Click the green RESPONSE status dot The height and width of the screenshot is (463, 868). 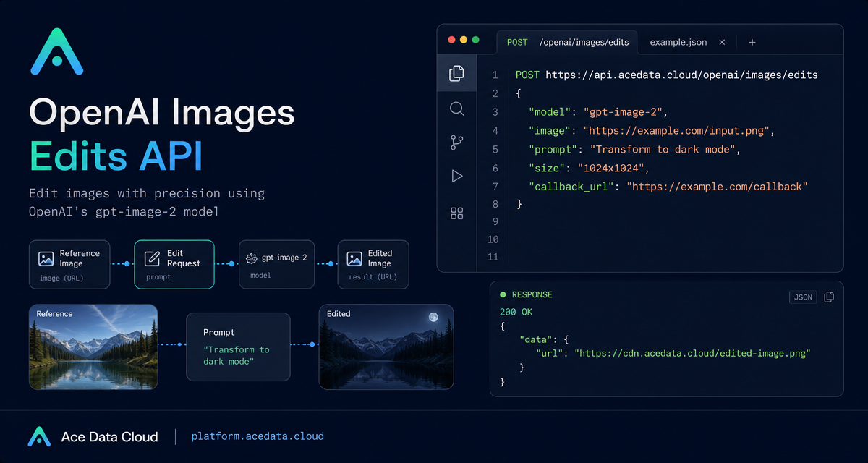(503, 295)
